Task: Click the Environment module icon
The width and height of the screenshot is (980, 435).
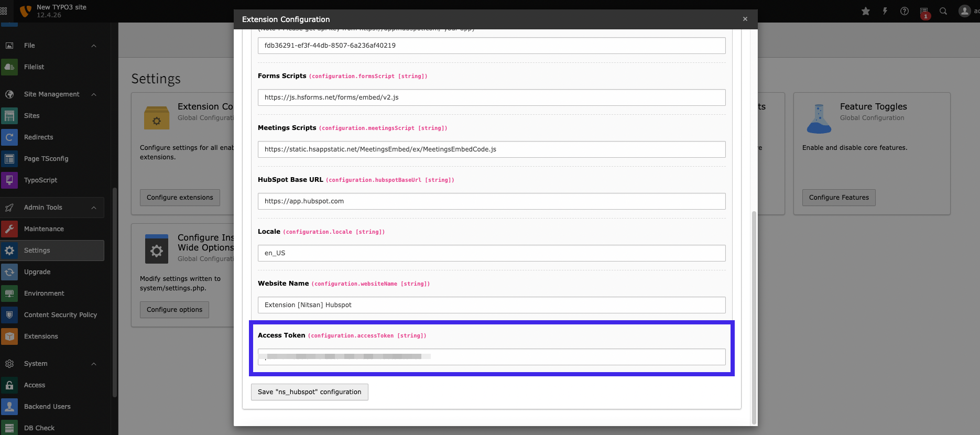Action: [x=9, y=293]
